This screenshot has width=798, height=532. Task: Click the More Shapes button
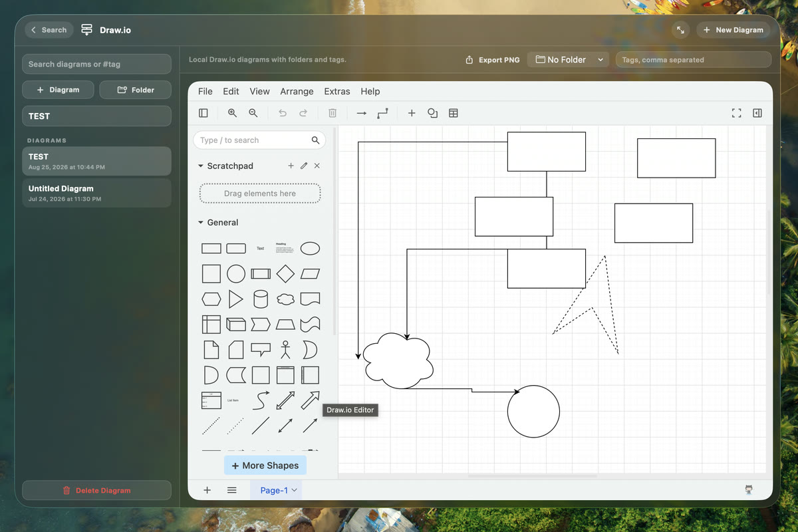(x=265, y=465)
